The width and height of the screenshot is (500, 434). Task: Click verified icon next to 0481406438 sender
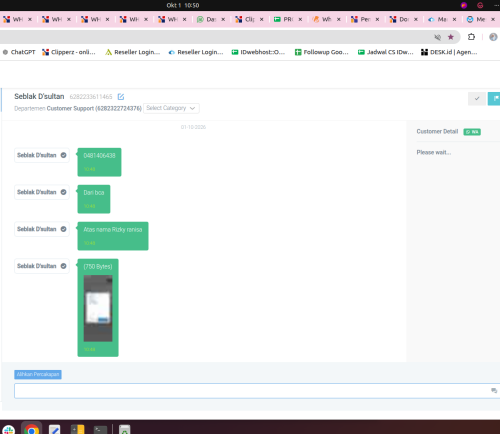(63, 155)
